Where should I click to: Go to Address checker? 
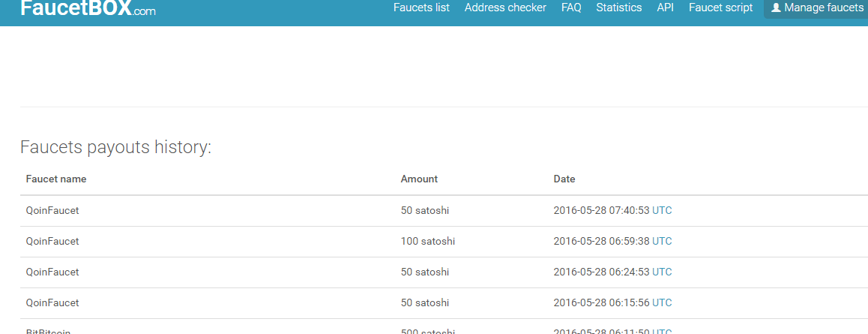pyautogui.click(x=505, y=8)
